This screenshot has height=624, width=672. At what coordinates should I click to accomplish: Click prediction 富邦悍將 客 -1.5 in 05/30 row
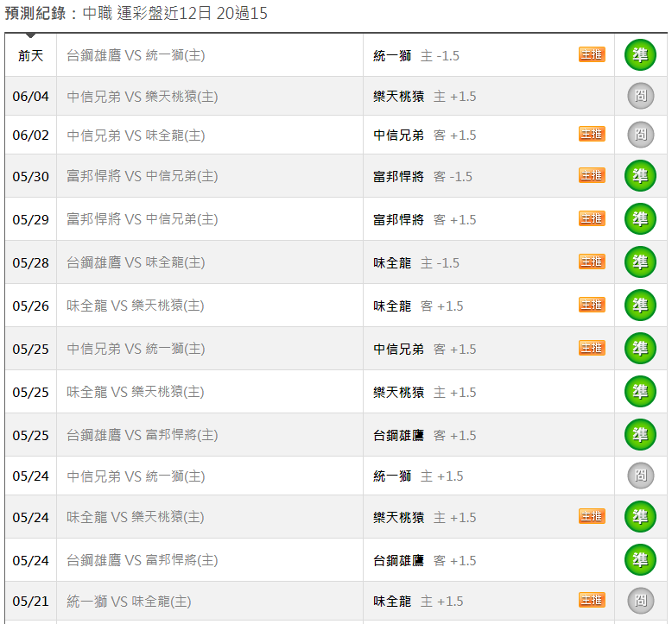pyautogui.click(x=422, y=176)
